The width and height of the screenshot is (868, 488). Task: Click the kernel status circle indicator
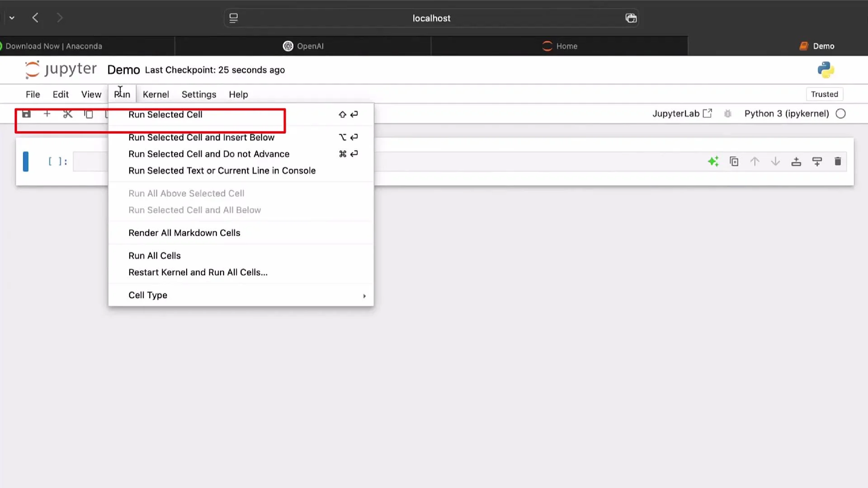[x=841, y=114]
